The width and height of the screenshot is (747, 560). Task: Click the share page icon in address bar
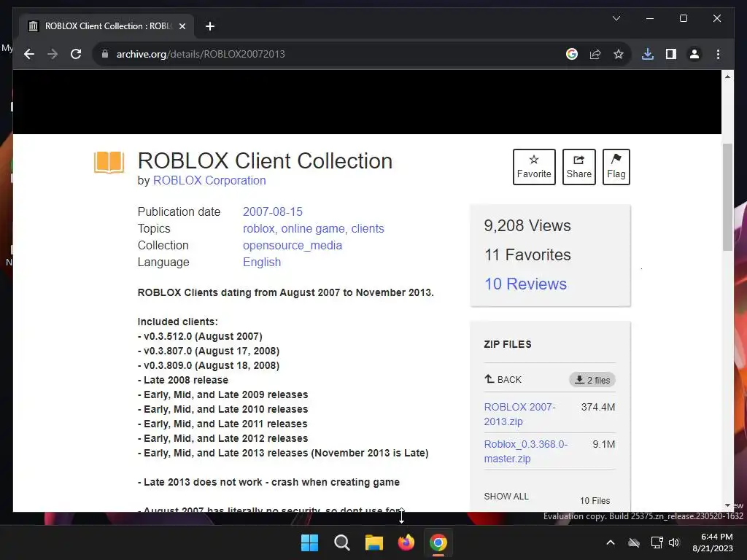(595, 54)
